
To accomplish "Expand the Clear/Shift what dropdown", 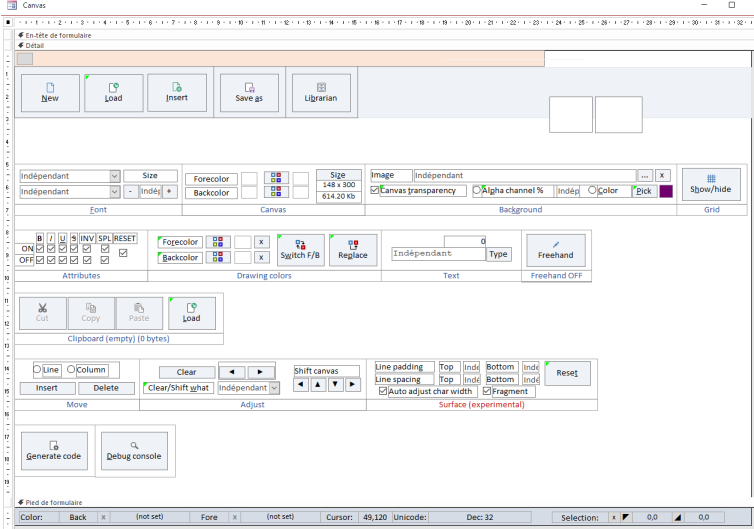I will pyautogui.click(x=274, y=388).
